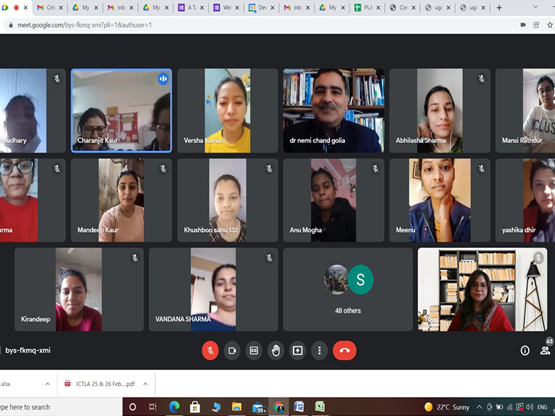Open meeting details info icon
This screenshot has width=555, height=416.
pyautogui.click(x=525, y=351)
